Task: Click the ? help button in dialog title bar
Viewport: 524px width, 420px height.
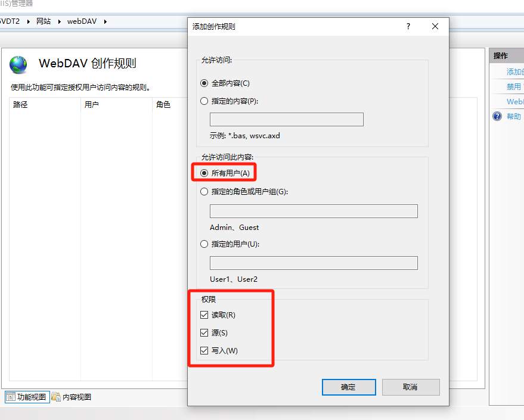Action: click(408, 27)
